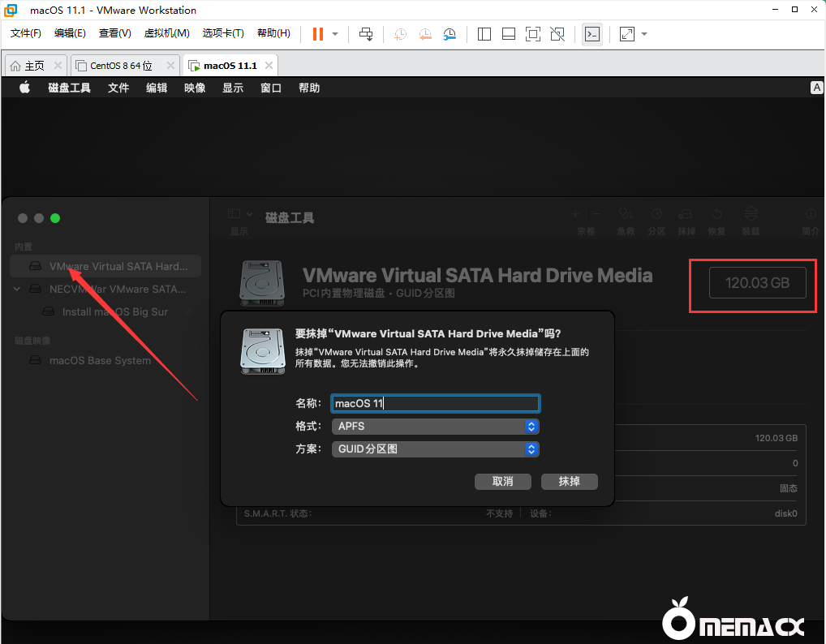
Task: Open the 虚拟机(M) menu
Action: [166, 33]
